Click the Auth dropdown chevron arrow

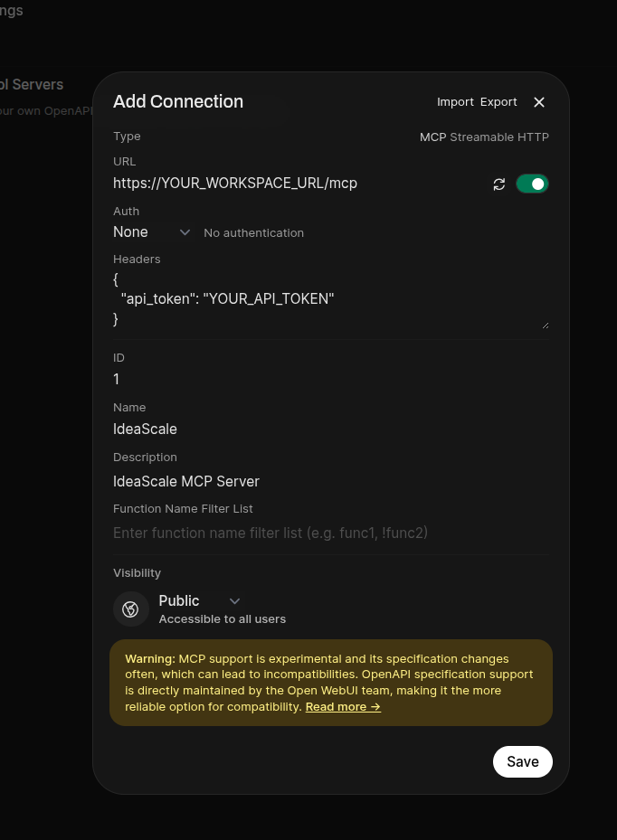point(185,232)
